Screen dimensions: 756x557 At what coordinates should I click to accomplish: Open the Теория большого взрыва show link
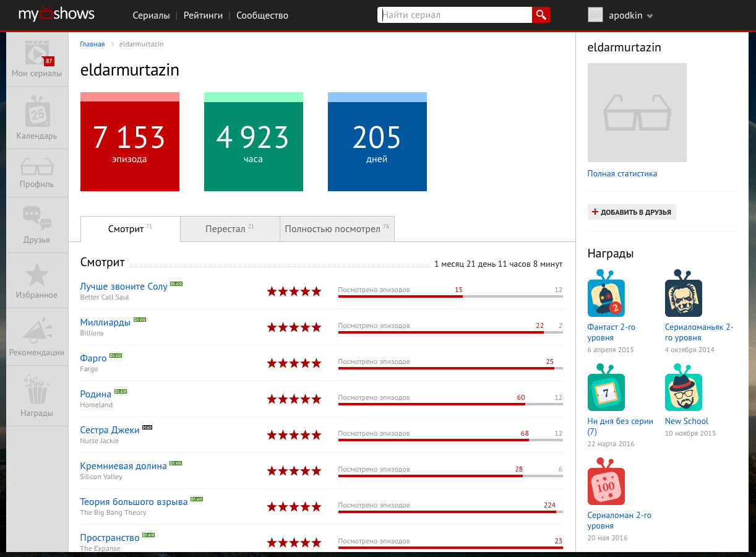pyautogui.click(x=134, y=502)
